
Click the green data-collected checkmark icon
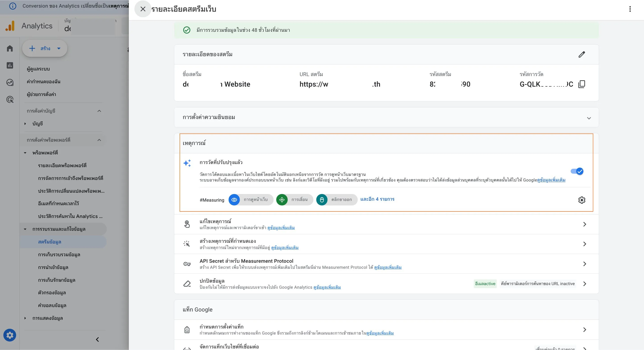(x=187, y=30)
